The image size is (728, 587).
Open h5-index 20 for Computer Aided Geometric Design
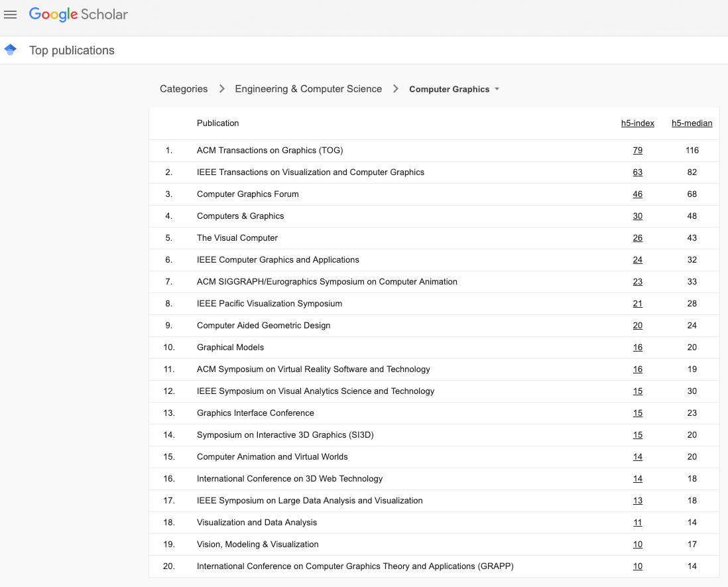pos(637,326)
